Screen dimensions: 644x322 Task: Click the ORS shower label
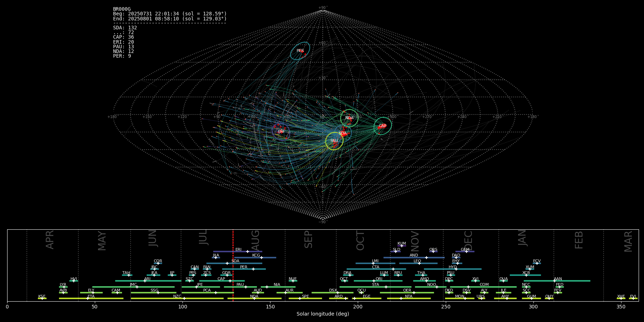(x=433, y=250)
